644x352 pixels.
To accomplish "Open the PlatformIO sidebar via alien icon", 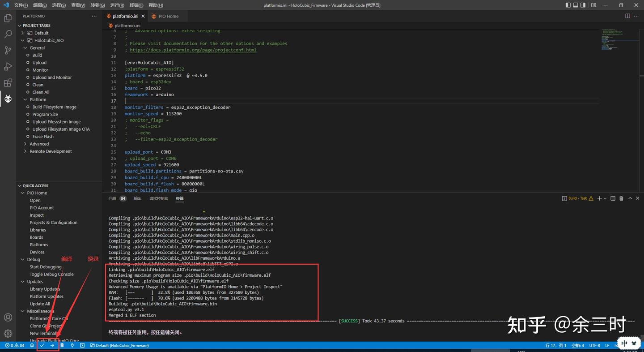I will [8, 99].
